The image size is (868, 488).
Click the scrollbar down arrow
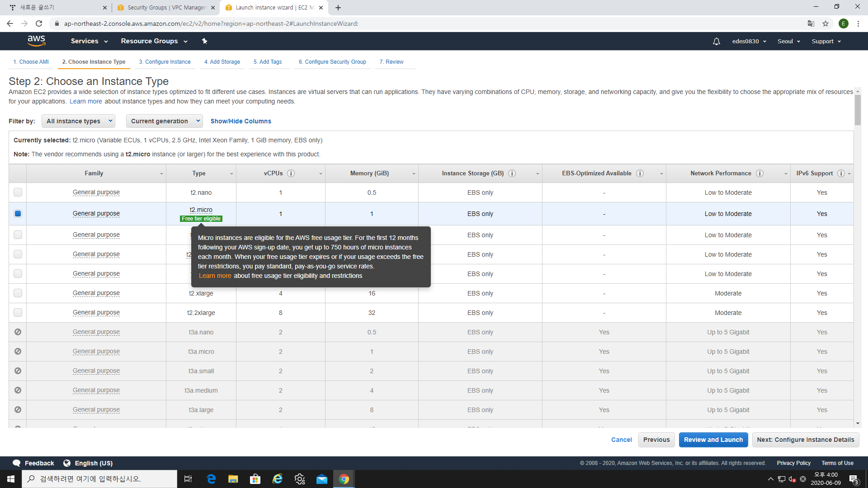click(858, 423)
